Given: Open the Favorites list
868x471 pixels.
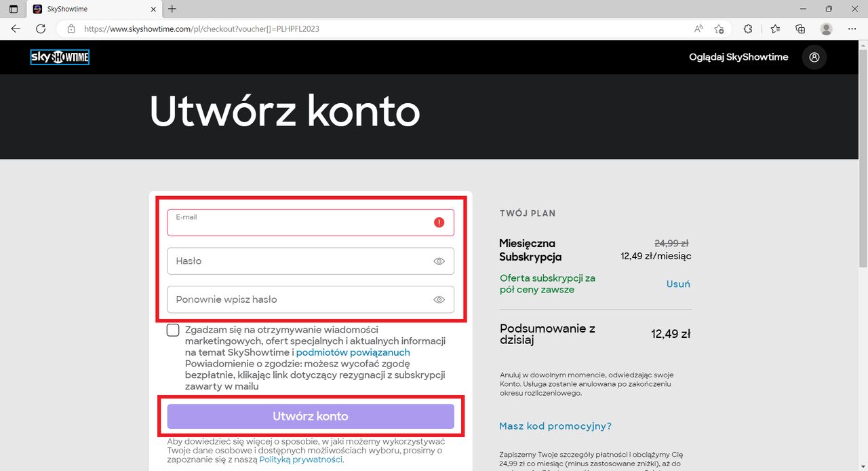Looking at the screenshot, I should tap(775, 29).
